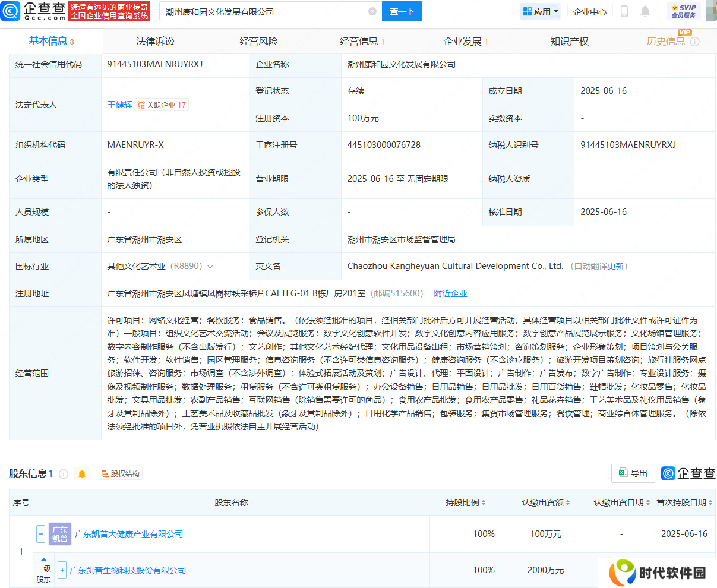Switch to 企业发展 tab

pyautogui.click(x=466, y=41)
